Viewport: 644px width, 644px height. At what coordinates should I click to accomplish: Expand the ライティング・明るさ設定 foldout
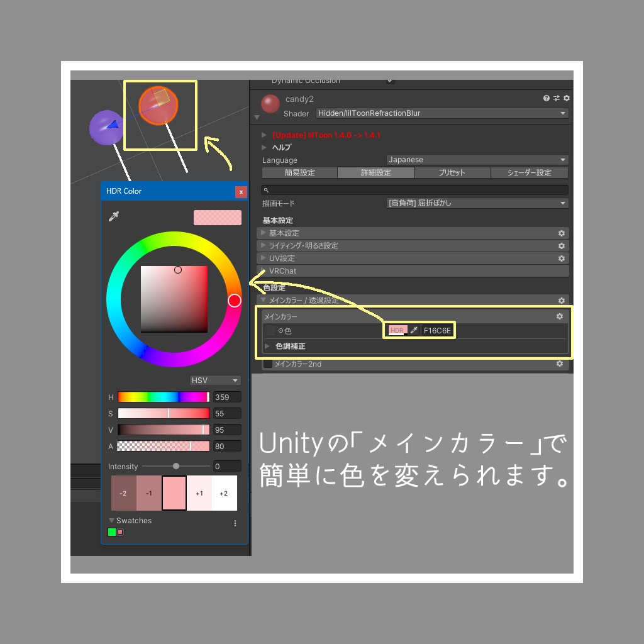[x=264, y=245]
